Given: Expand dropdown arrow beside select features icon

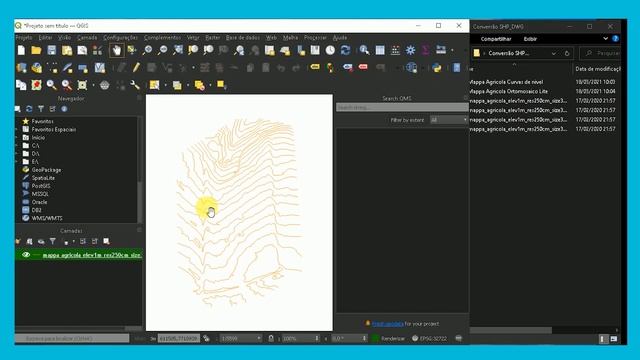Looking at the screenshot, I should [166, 85].
